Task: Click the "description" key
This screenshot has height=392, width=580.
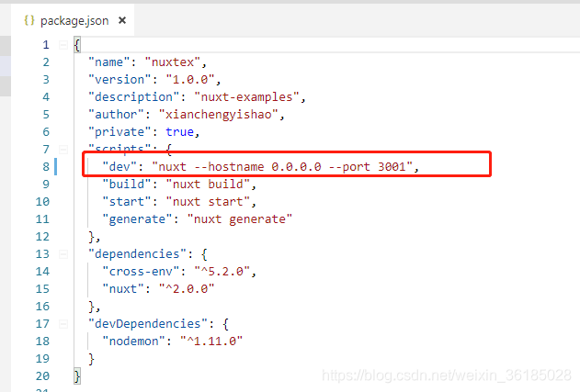Action: pyautogui.click(x=134, y=96)
